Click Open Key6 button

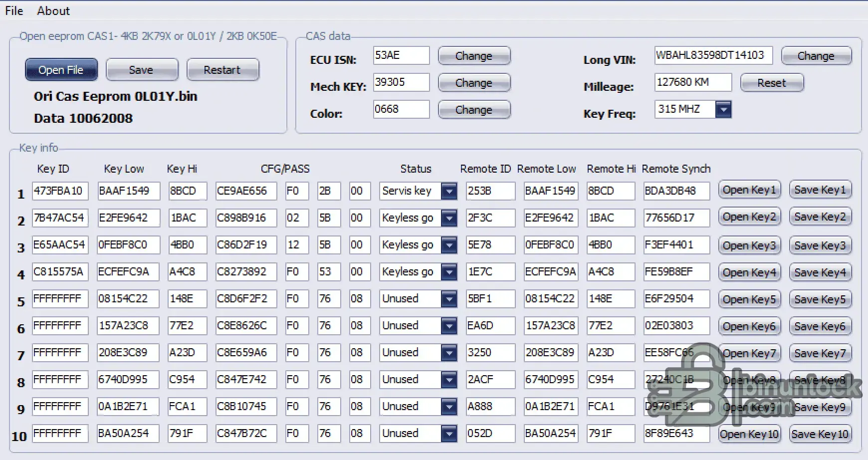click(x=749, y=326)
